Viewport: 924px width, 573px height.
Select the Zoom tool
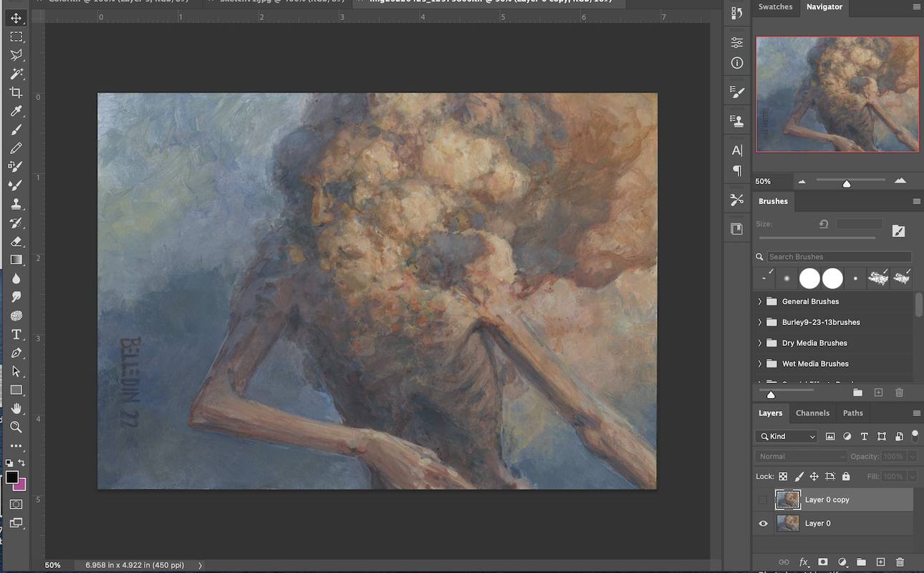click(16, 428)
